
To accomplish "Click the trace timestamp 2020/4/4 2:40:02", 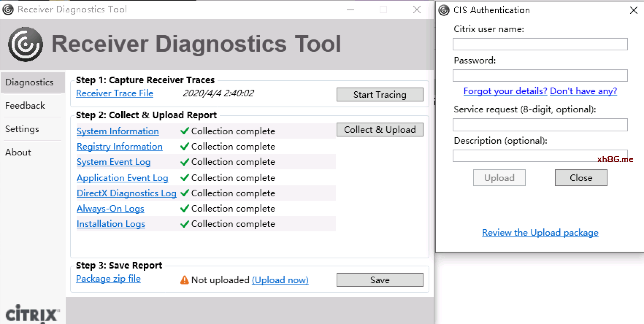I will [218, 93].
